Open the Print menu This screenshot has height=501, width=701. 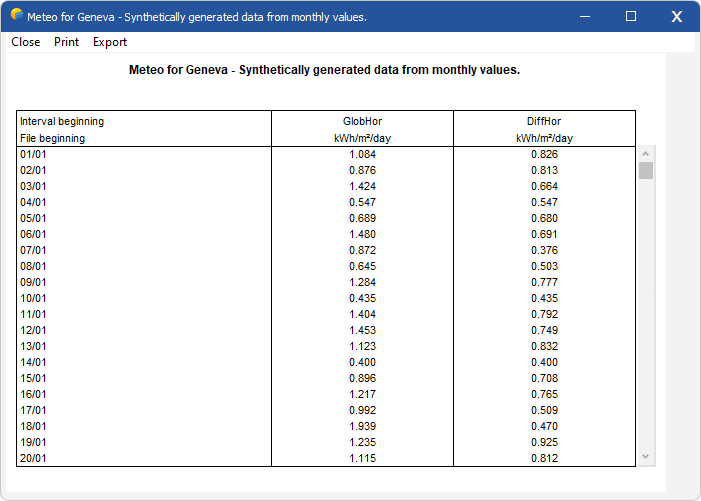click(x=66, y=42)
